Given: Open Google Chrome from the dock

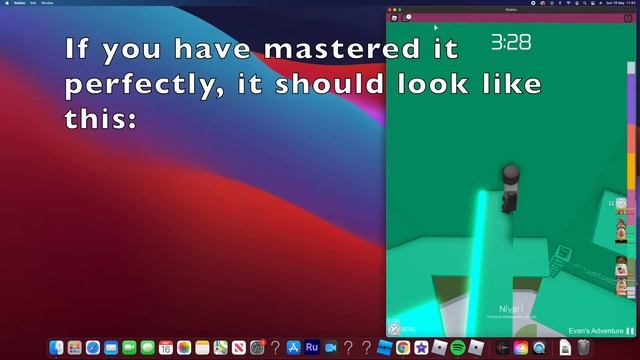Looking at the screenshot, I should [403, 348].
